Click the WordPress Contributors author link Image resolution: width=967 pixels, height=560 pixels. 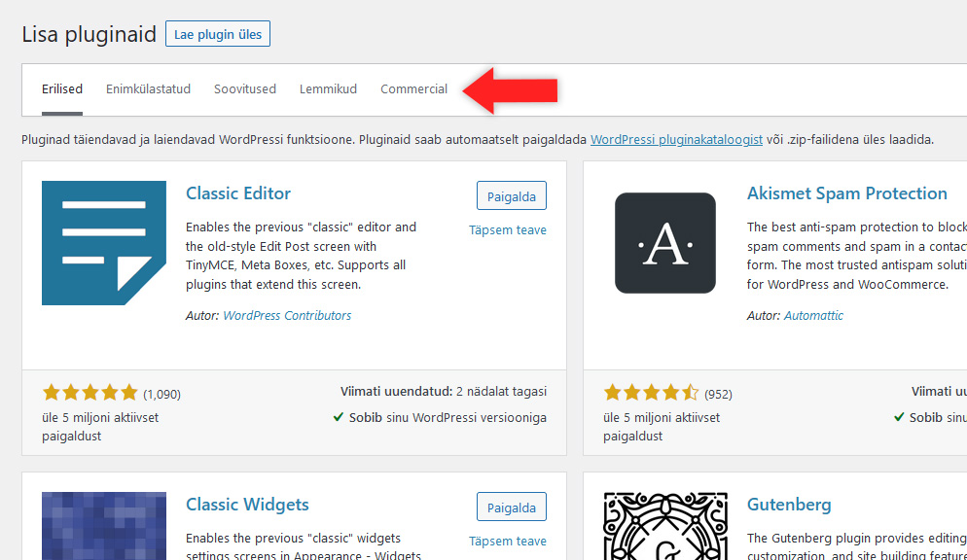[x=287, y=316]
